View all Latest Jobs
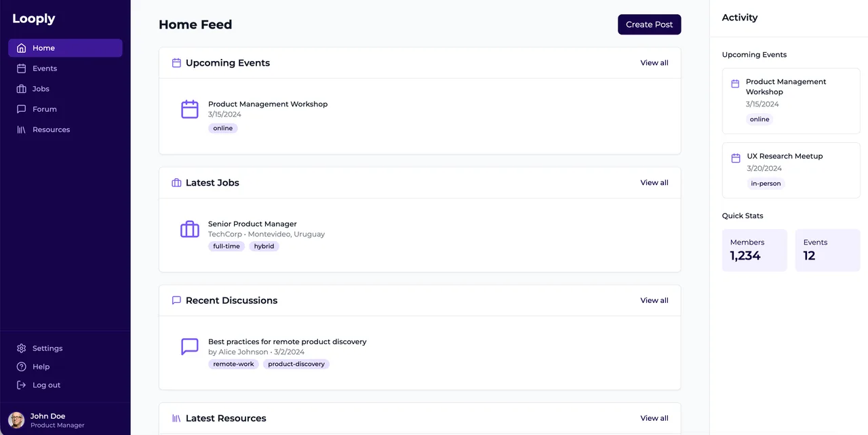Image resolution: width=868 pixels, height=435 pixels. [x=654, y=183]
